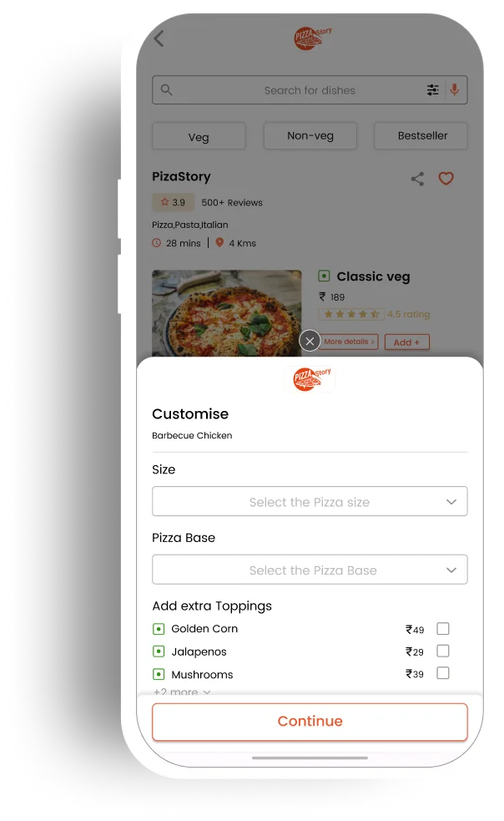The height and width of the screenshot is (821, 504).
Task: Click the location pin icon beside 4 Kms
Action: [219, 242]
